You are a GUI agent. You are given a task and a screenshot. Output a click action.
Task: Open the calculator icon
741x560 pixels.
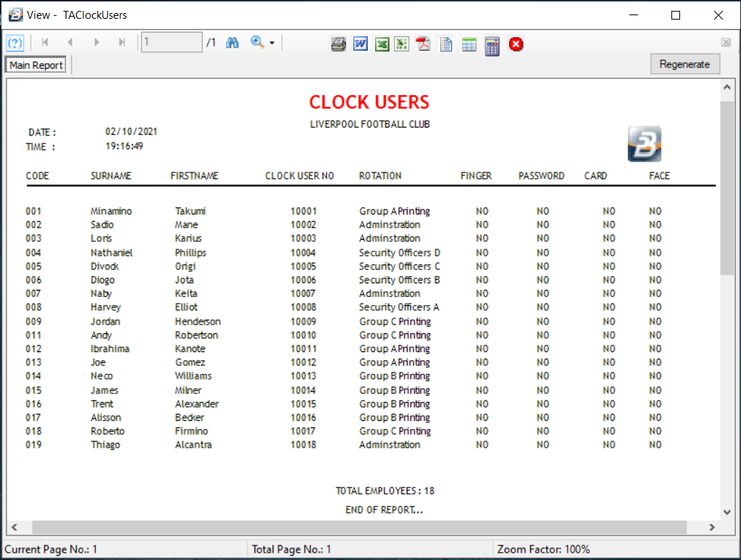[492, 46]
